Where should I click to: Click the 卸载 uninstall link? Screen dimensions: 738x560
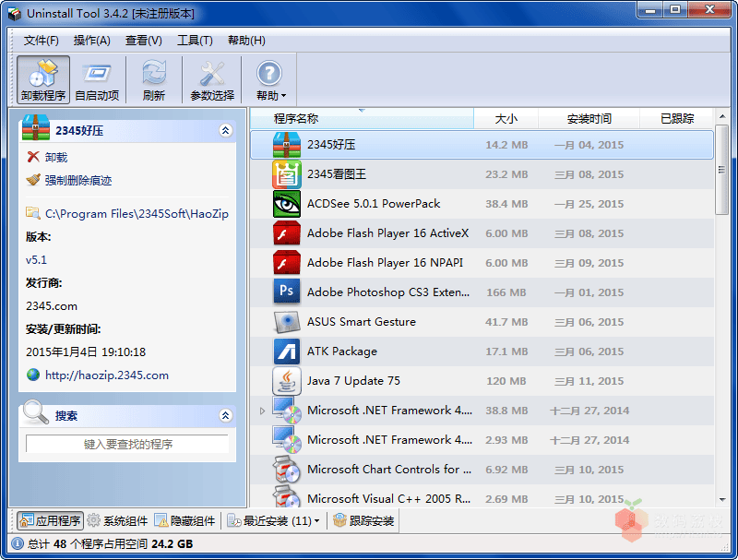tap(56, 157)
